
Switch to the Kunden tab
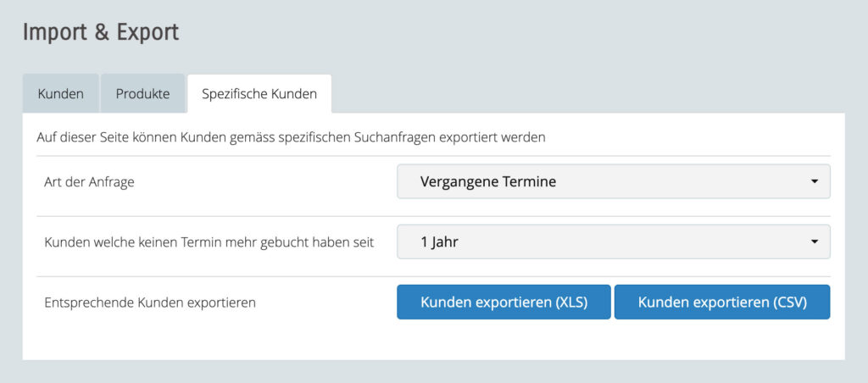click(x=60, y=94)
